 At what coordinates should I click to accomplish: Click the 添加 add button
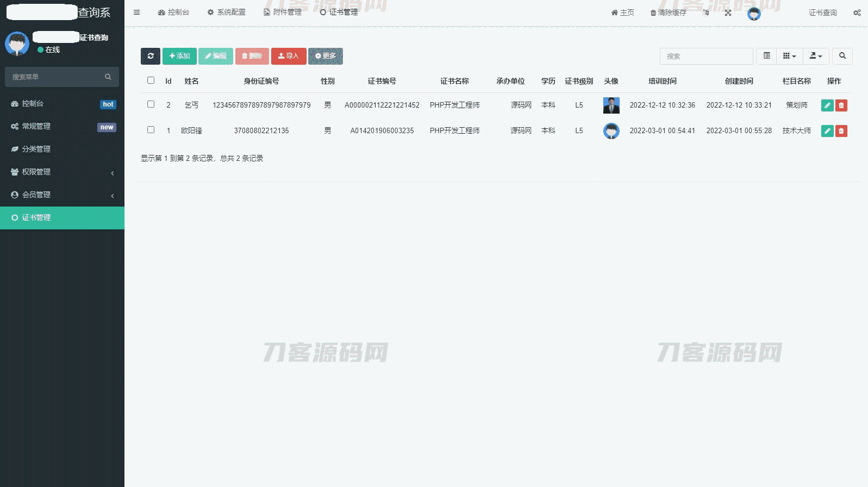(x=179, y=56)
